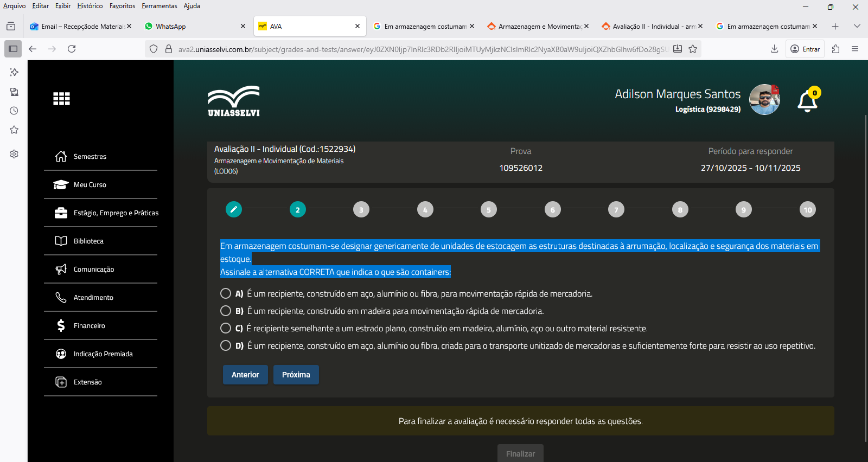Click the Semestres home icon

(61, 157)
